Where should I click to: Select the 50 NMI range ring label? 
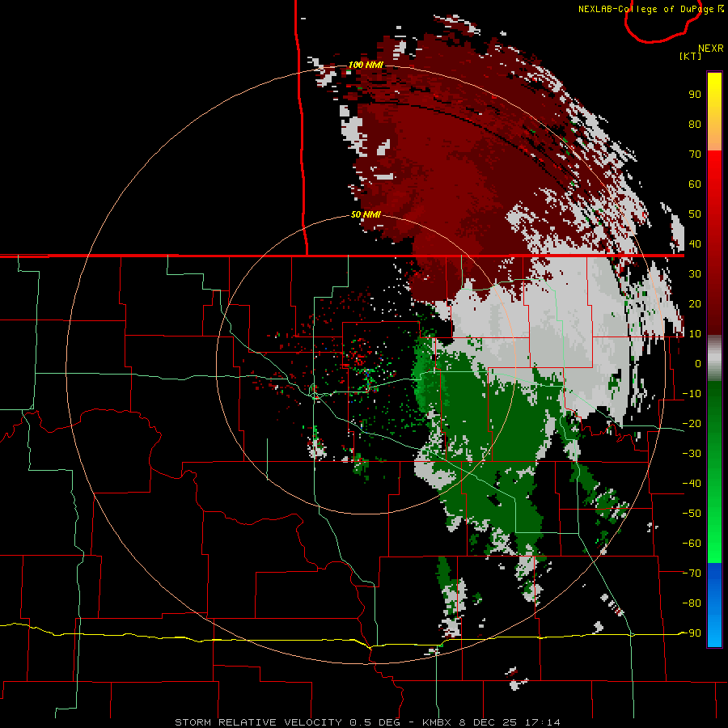click(366, 214)
